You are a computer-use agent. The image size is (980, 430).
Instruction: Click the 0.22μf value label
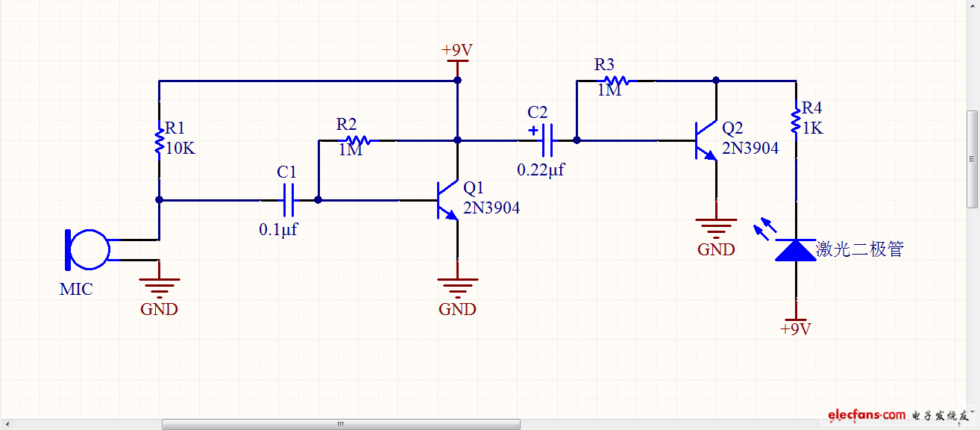click(x=541, y=170)
